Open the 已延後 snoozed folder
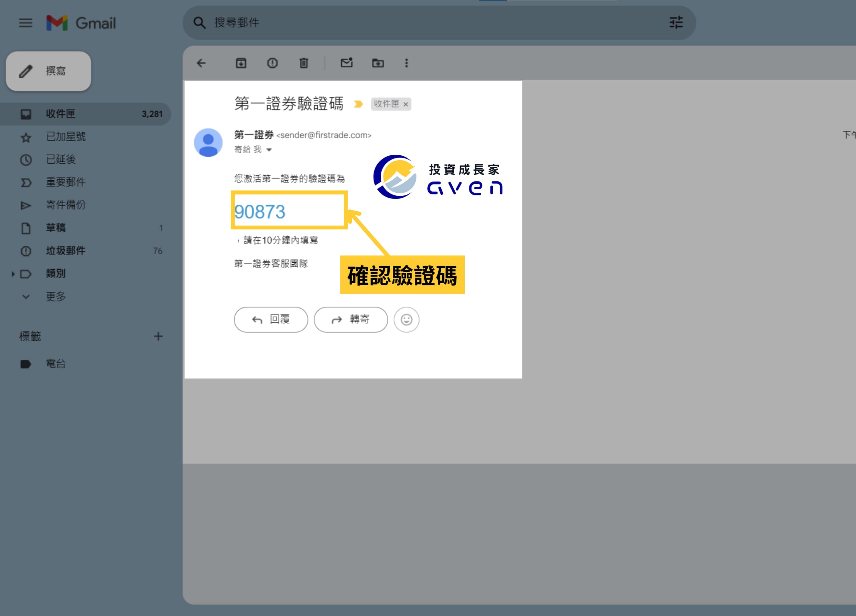 pos(85,159)
